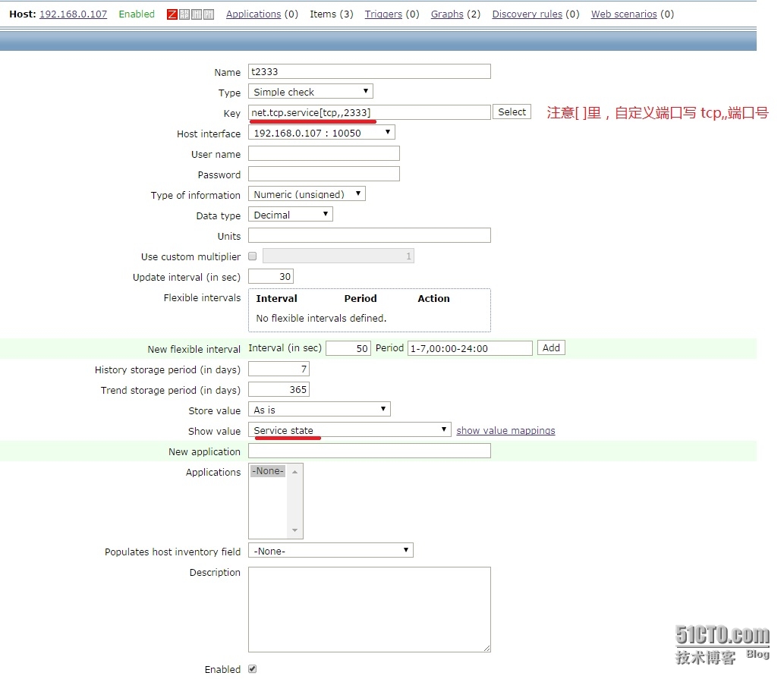Click the Applications list scroll down arrow
This screenshot has width=784, height=679.
295,530
